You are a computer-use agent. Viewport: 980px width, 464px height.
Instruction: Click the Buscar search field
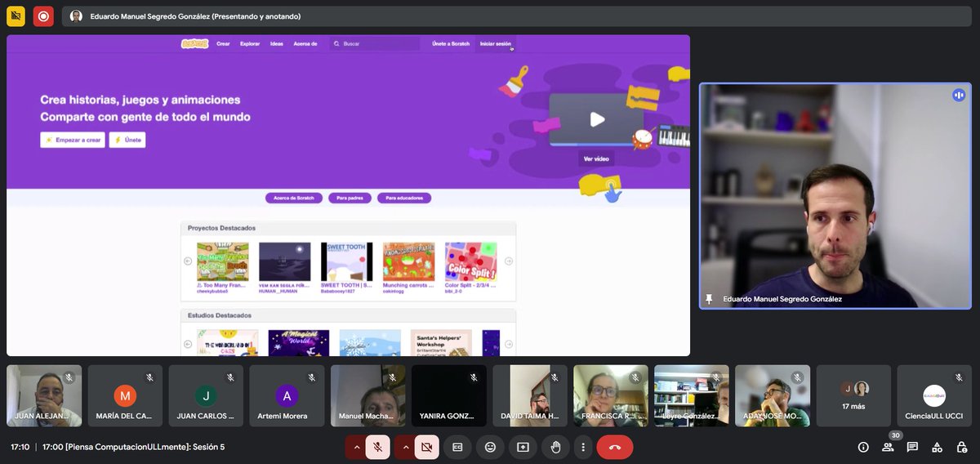coord(375,43)
